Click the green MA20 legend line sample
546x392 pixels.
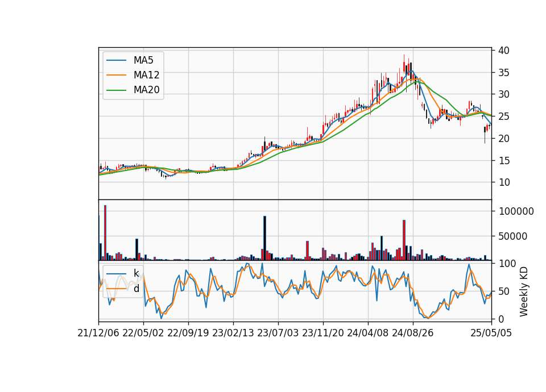[x=116, y=90]
